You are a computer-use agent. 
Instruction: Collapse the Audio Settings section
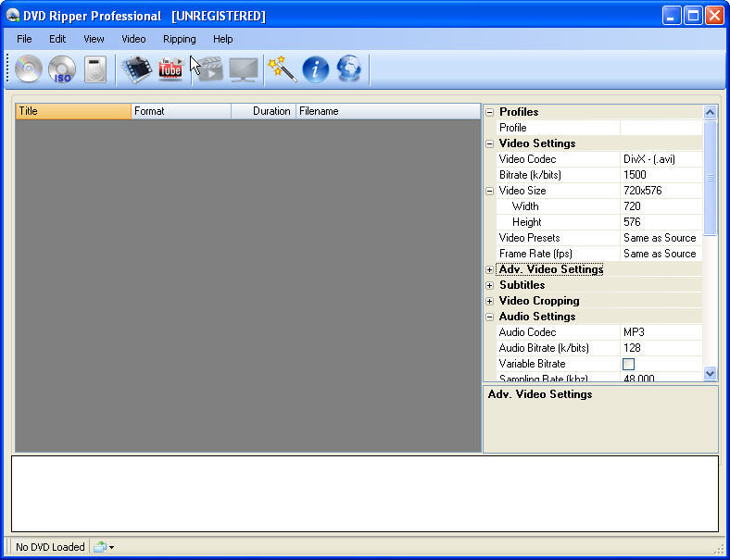(489, 317)
